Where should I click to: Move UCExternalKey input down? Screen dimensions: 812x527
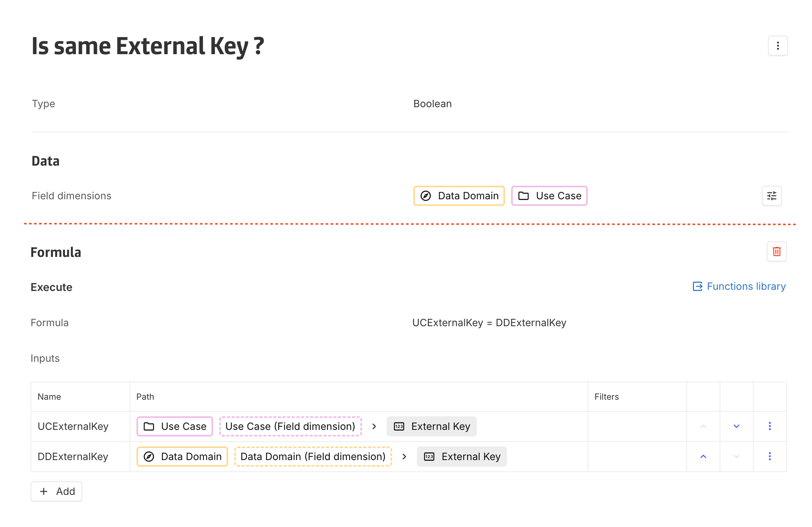pos(736,426)
